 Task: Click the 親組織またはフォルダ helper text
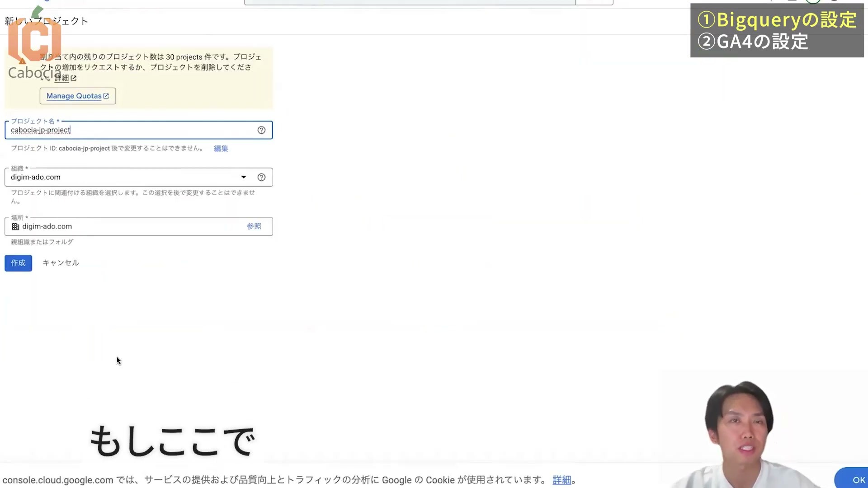(x=42, y=242)
